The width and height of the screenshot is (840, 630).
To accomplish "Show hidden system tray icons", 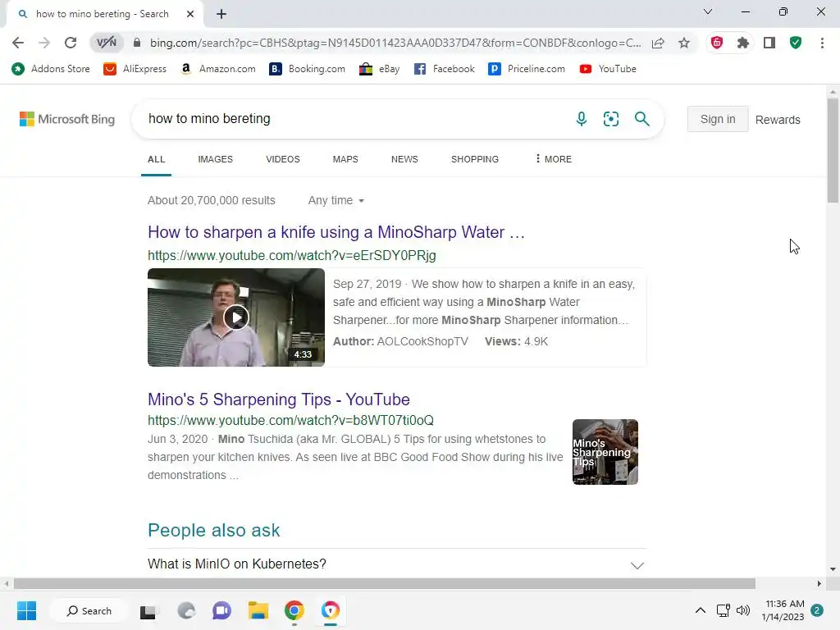I will click(x=701, y=610).
